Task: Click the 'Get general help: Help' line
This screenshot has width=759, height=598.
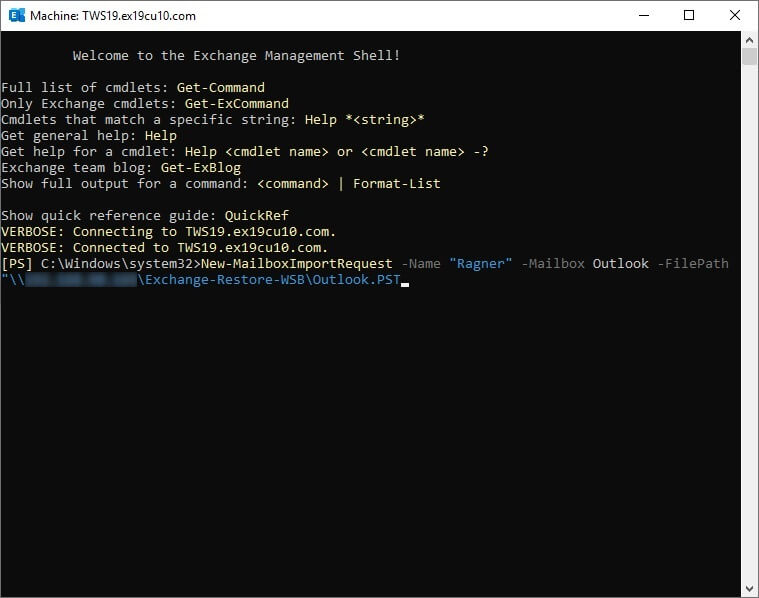Action: (x=89, y=136)
